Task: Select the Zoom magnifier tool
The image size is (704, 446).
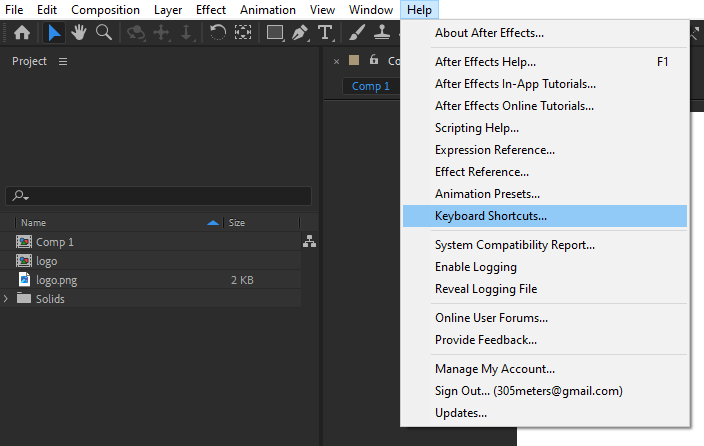Action: (x=104, y=33)
